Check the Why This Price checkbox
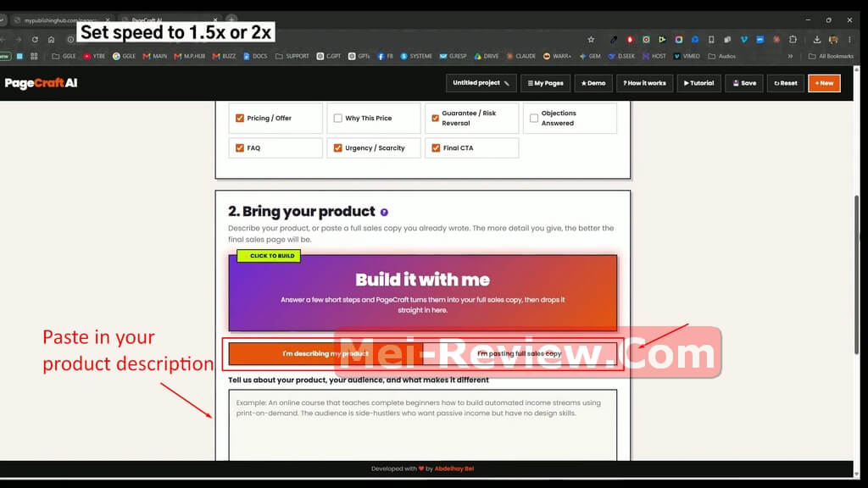This screenshot has height=488, width=868. [337, 118]
